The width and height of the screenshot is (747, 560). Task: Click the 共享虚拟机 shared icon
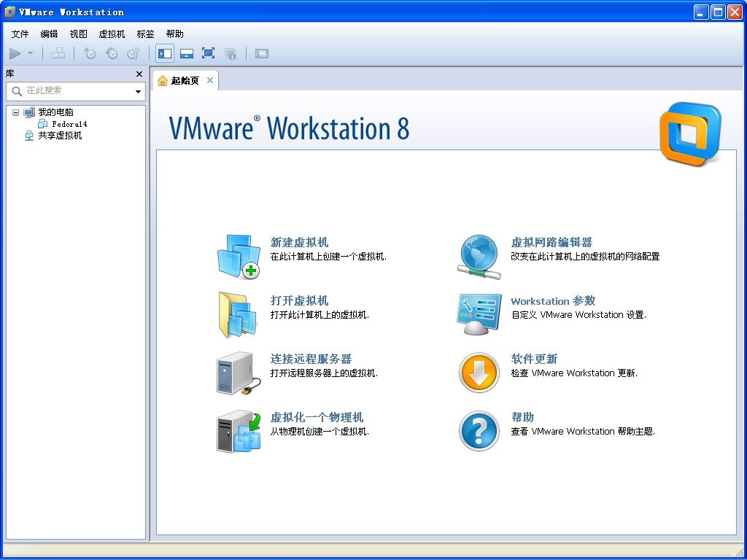click(29, 136)
